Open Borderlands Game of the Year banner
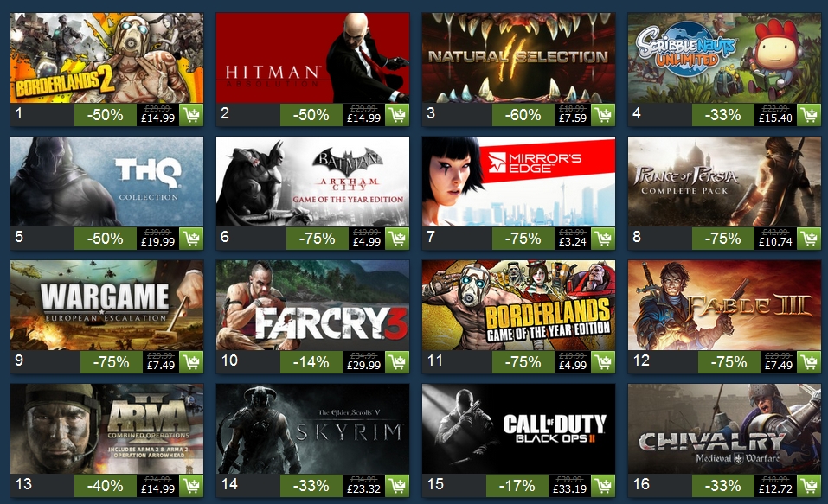The image size is (828, 504). 518,305
